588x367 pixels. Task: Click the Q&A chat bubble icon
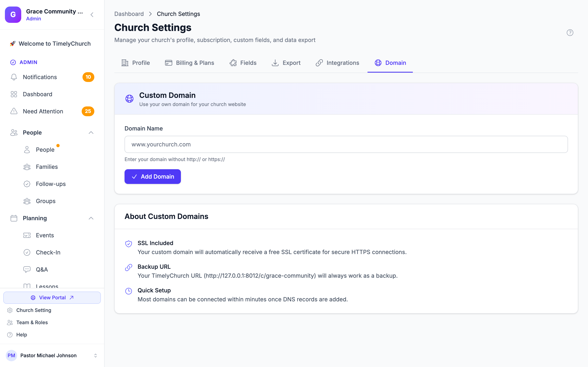[27, 269]
